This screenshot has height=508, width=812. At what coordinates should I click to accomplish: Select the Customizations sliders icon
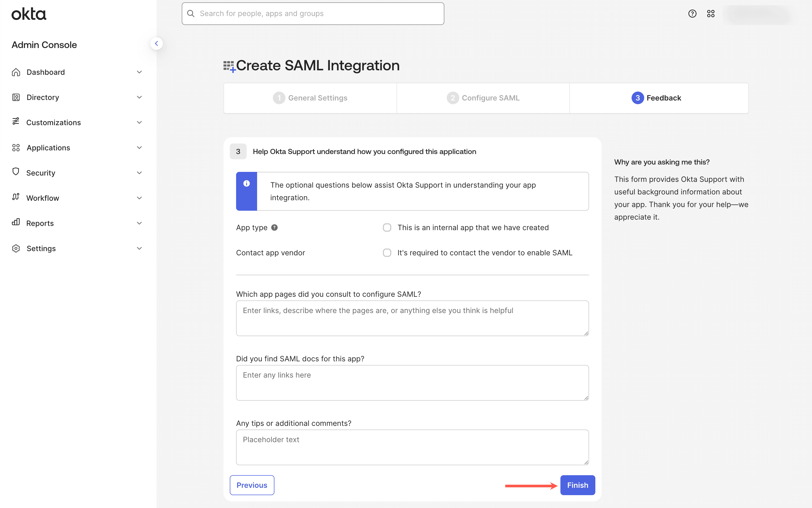click(x=16, y=122)
